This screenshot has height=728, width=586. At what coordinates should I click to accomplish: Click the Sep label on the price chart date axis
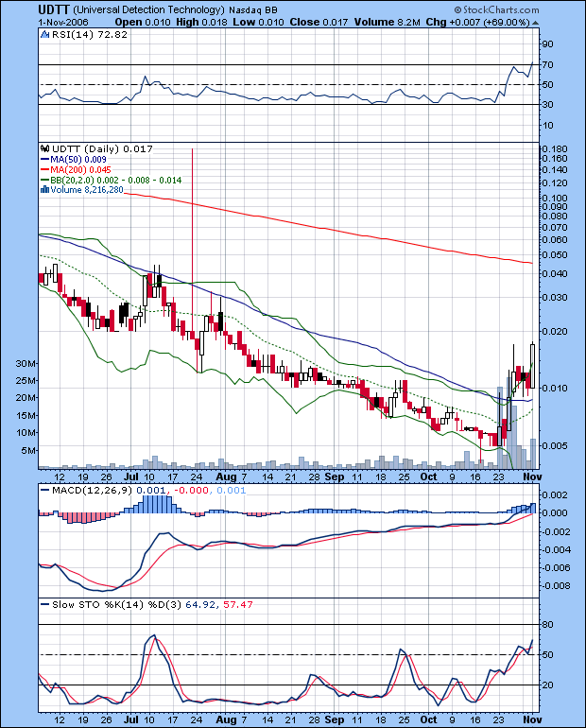334,477
